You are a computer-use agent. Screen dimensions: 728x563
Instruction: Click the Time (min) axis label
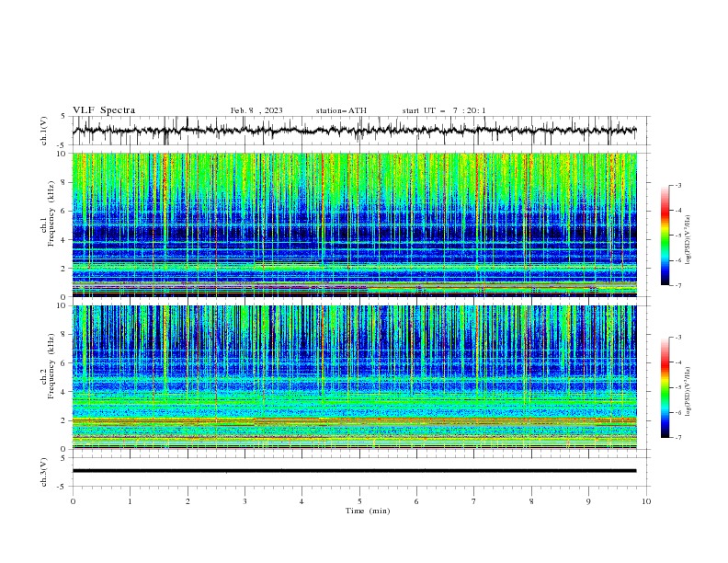point(368,511)
